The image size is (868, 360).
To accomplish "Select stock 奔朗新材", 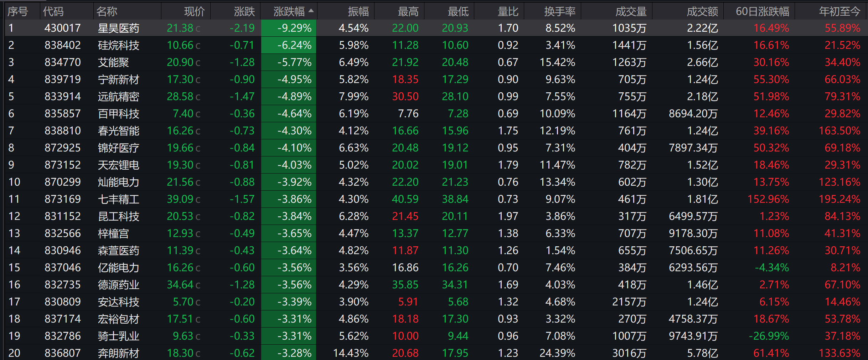I will (x=119, y=353).
